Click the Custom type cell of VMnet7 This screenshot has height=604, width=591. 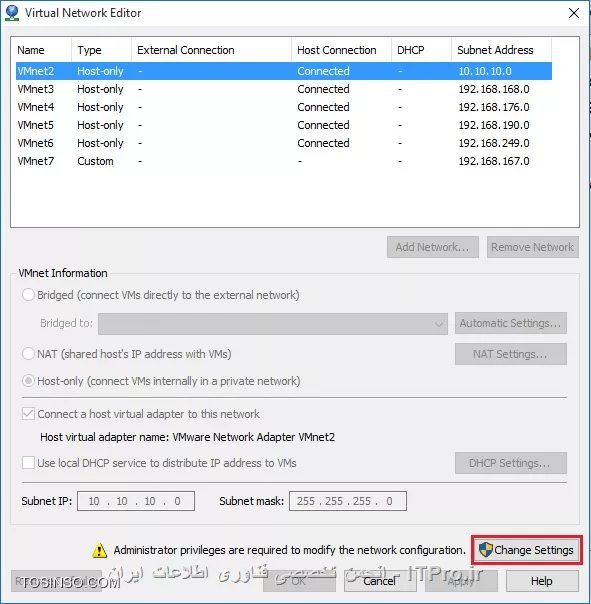point(95,161)
